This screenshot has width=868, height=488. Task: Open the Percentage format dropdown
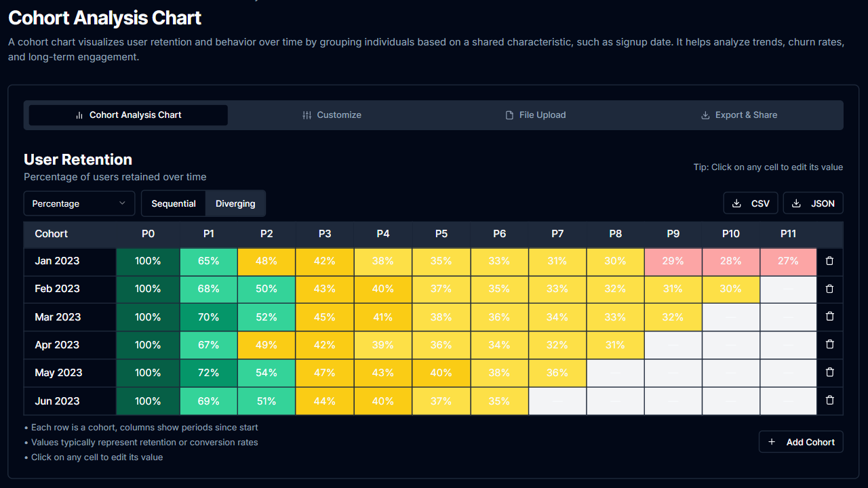pos(79,203)
